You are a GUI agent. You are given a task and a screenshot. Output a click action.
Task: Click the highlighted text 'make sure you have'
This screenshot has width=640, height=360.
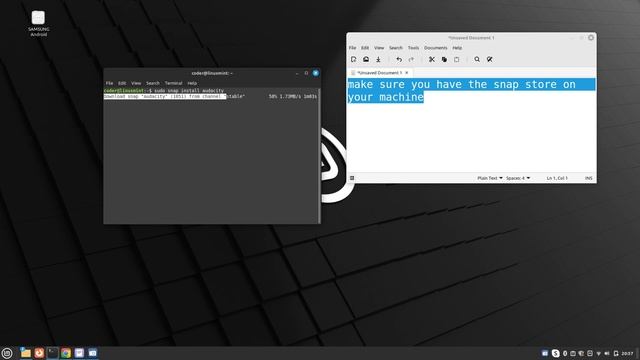(x=405, y=84)
